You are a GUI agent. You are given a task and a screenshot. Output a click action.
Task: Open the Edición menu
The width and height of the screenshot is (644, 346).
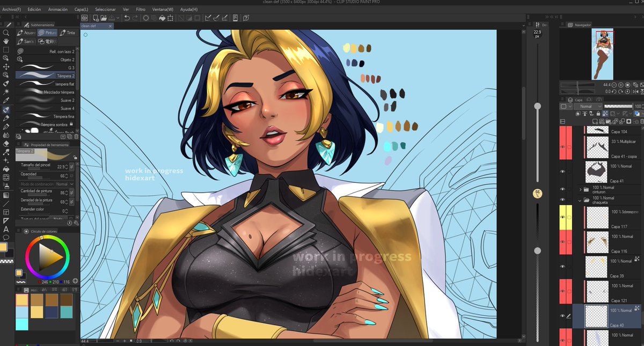[34, 10]
